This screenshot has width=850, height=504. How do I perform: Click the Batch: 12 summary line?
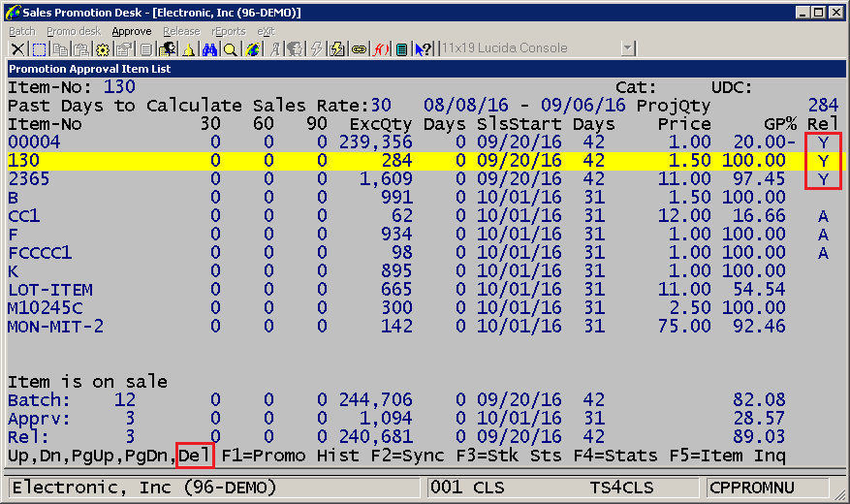(396, 400)
